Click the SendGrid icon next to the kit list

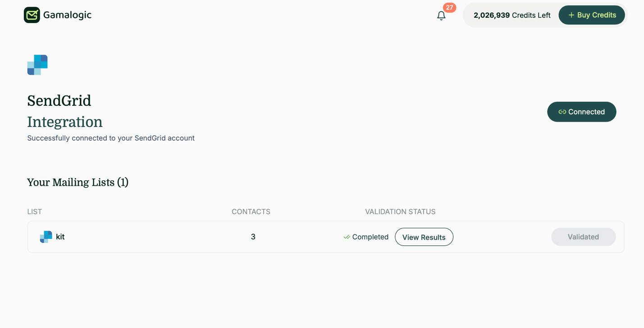point(46,237)
